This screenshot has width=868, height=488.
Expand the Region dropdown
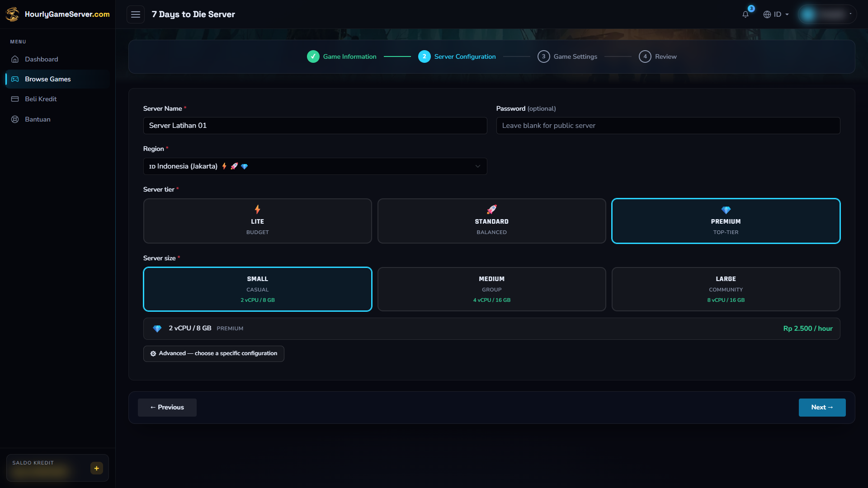tap(315, 166)
